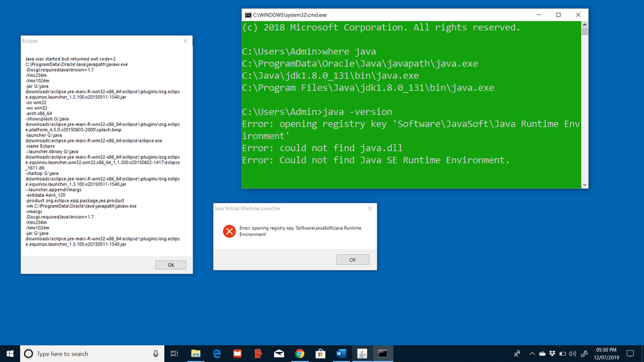Screen dimensions: 644x362
Task: Open the Action Center
Action: [631, 353]
